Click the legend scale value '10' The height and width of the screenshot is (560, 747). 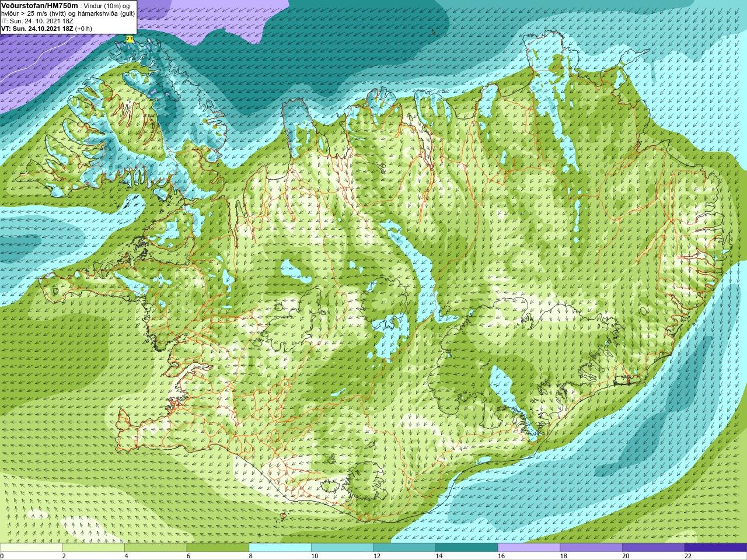315,556
